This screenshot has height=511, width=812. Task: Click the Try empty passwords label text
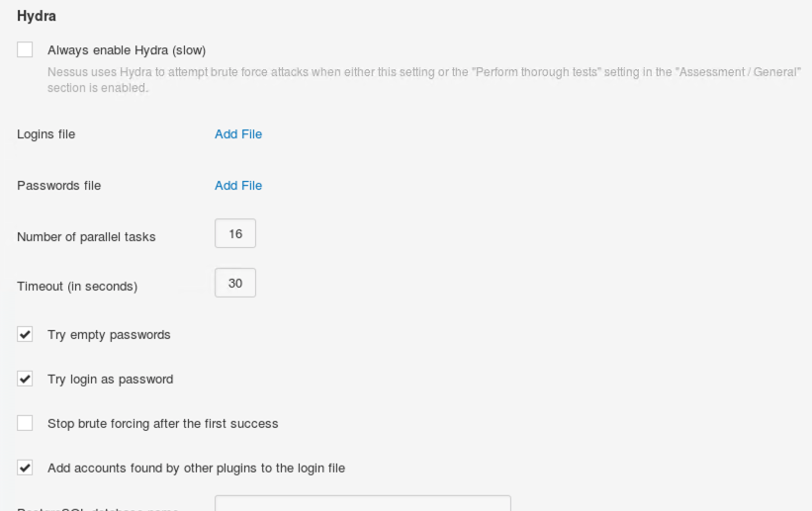pyautogui.click(x=109, y=335)
